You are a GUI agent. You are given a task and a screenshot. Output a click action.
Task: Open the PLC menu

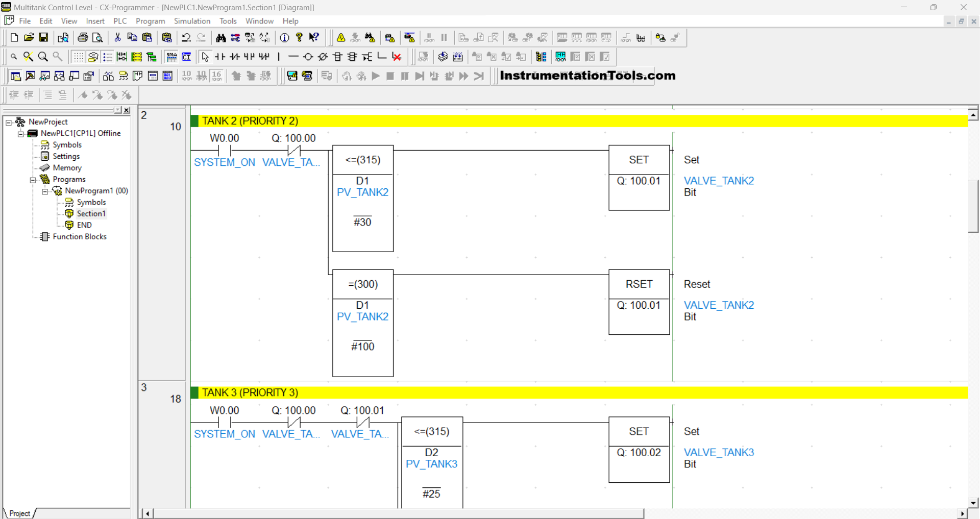pos(120,21)
